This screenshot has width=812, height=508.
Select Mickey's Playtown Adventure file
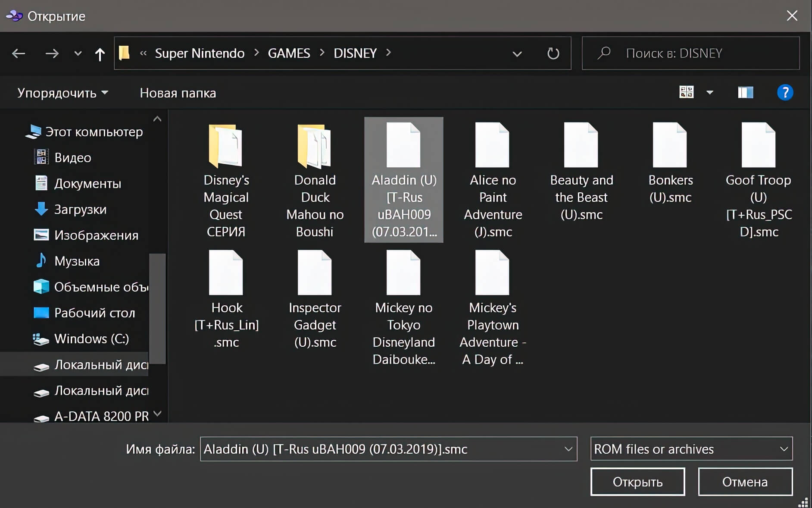click(493, 307)
